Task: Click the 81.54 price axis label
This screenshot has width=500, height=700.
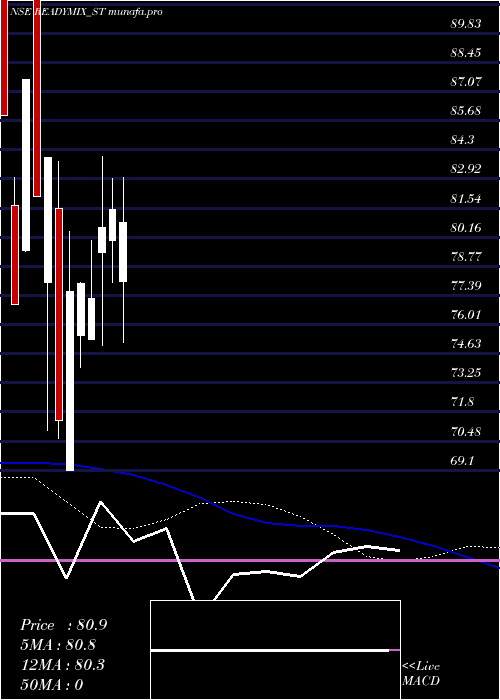Action: [466, 199]
